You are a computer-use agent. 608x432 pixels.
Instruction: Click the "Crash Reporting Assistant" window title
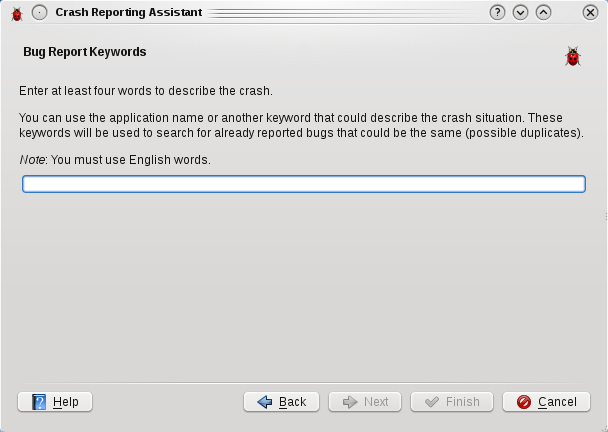coord(128,12)
